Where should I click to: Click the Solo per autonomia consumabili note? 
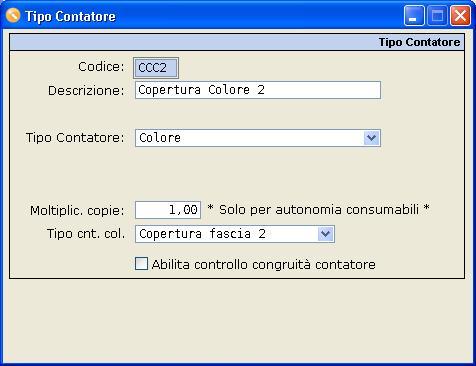tap(318, 210)
